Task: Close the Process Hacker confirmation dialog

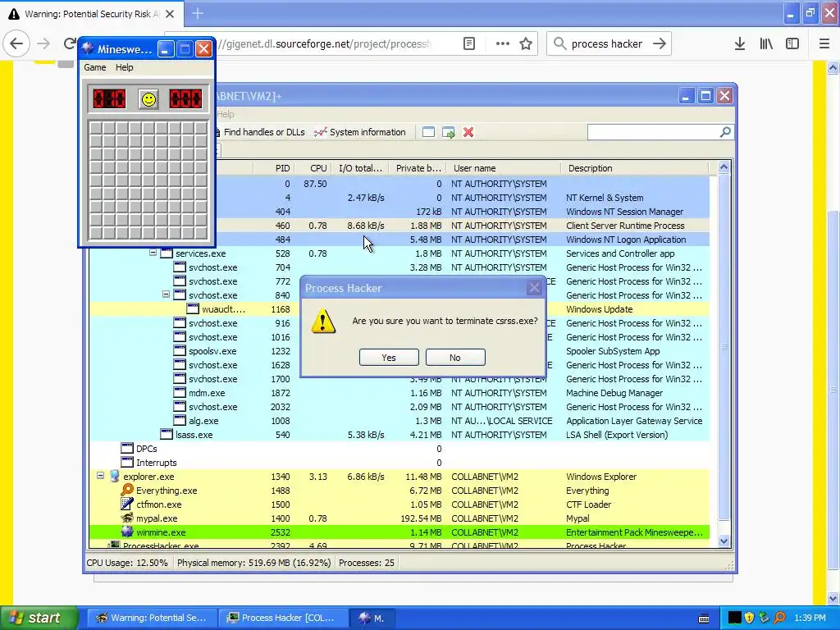Action: click(534, 288)
